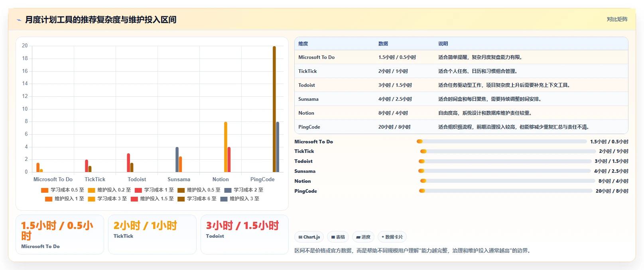
Task: Click table value 1.5小时 / 0.5小时
Action: point(397,57)
